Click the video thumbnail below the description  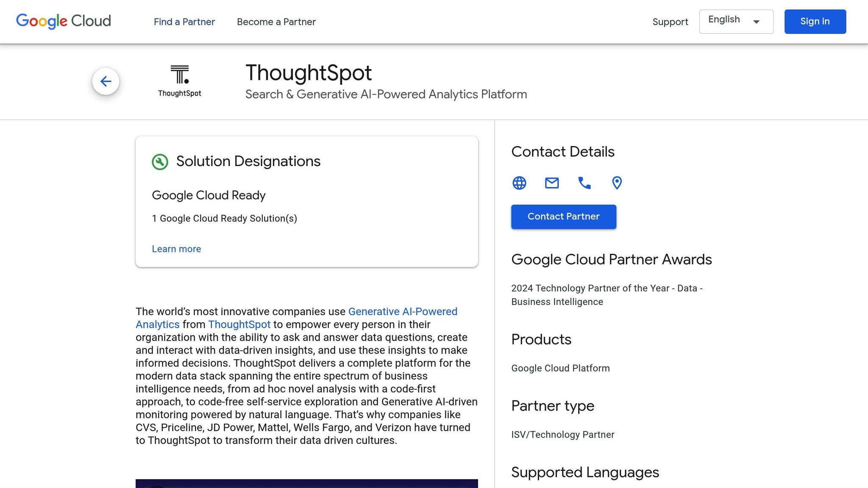[x=306, y=484]
